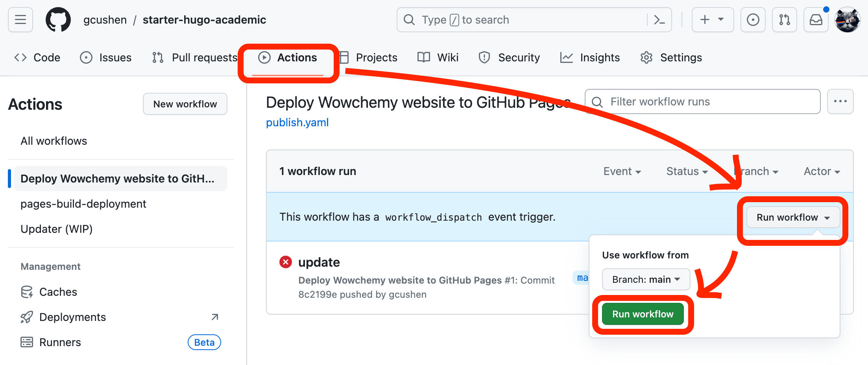
Task: Switch to the Insights tab
Action: [590, 57]
